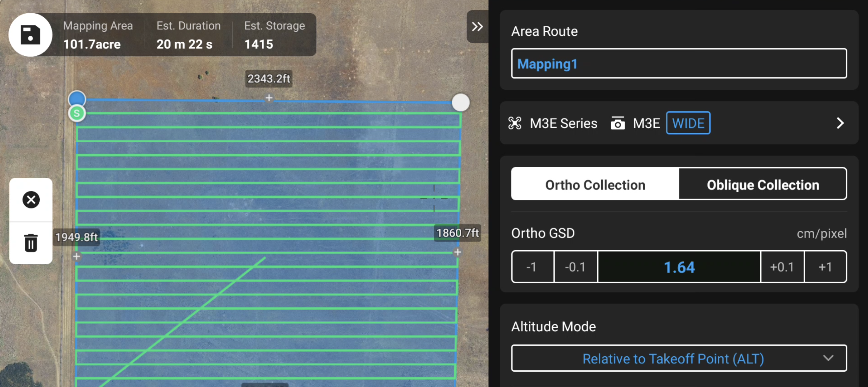Toggle the WIDE camera lens option
This screenshot has width=868, height=387.
(x=688, y=123)
